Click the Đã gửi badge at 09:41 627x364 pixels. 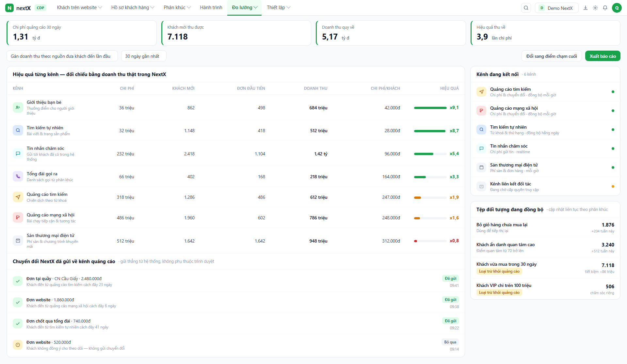coord(450,278)
